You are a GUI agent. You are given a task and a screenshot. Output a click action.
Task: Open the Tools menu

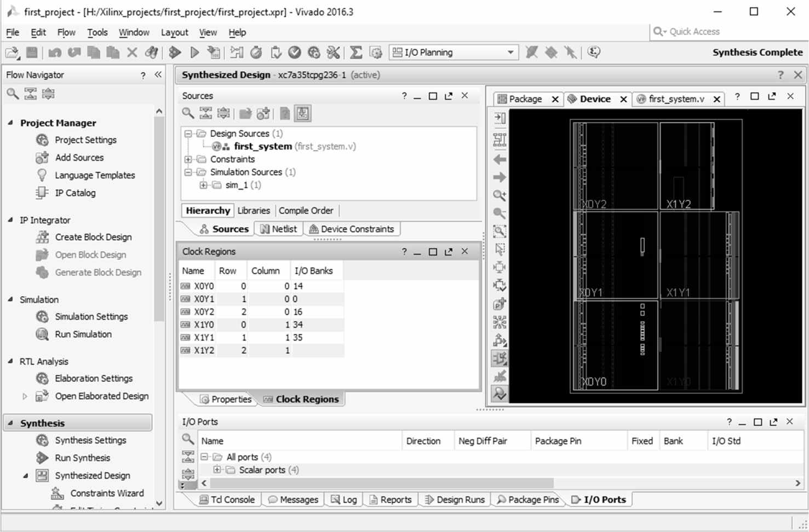point(97,32)
